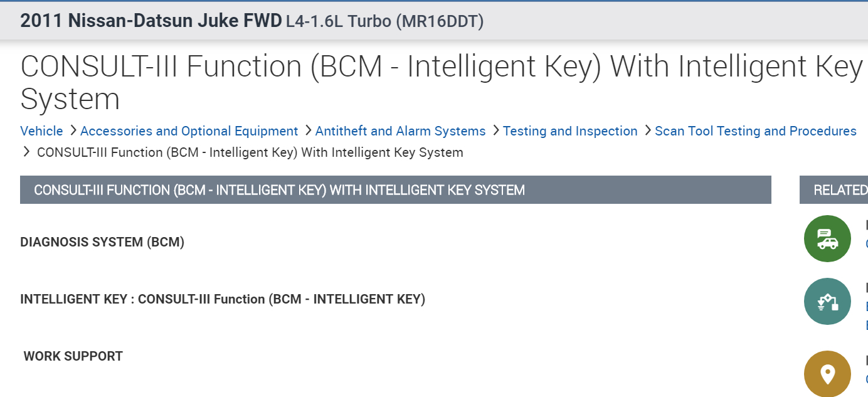
Task: Open the teal wiring diagram icon
Action: tap(827, 302)
